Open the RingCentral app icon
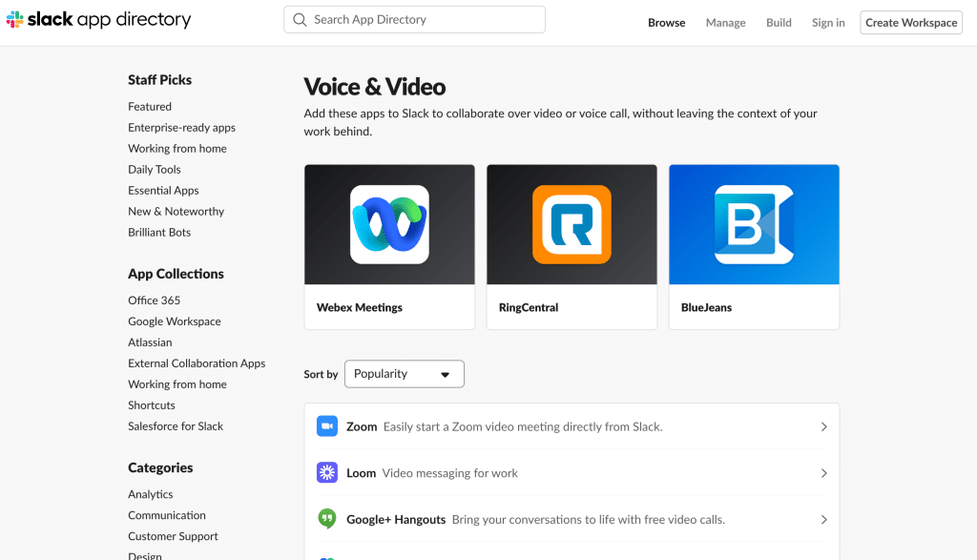The image size is (977, 560). [x=572, y=225]
